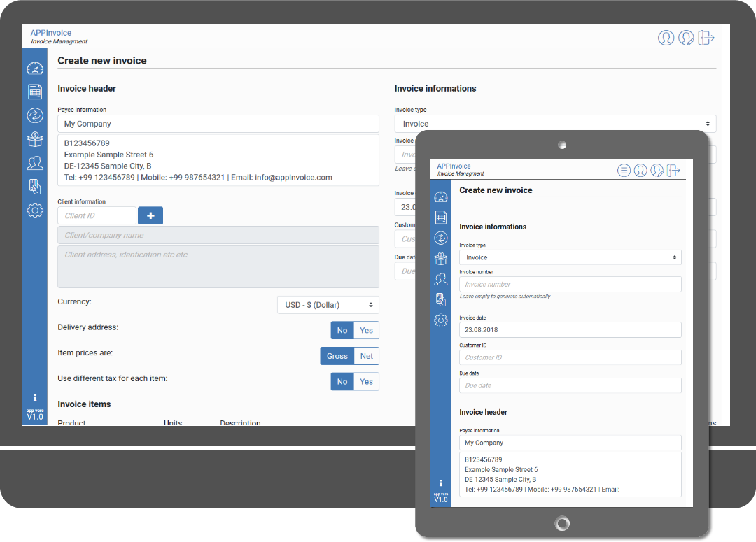Image resolution: width=756 pixels, height=542 pixels.
Task: Open hamburger menu icon in tablet header
Action: tap(624, 170)
